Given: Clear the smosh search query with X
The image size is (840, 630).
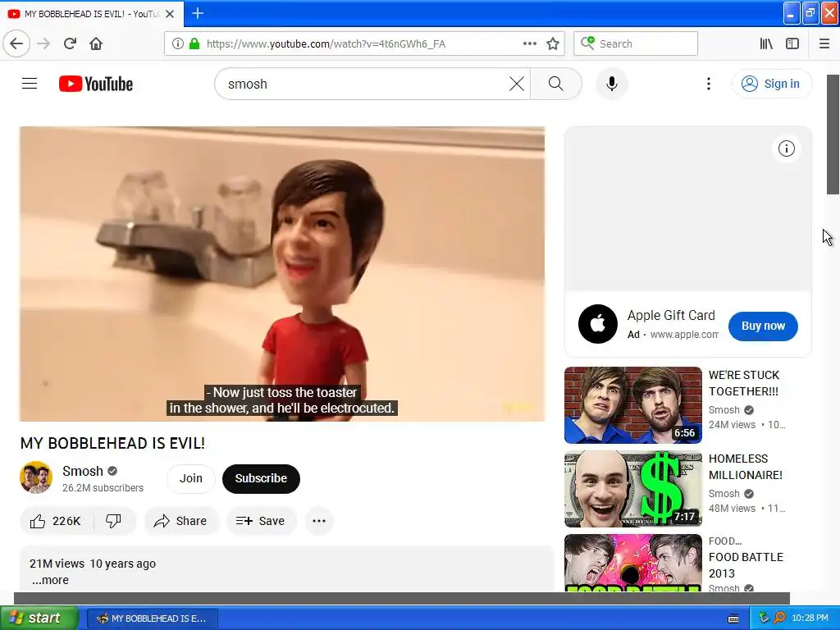Looking at the screenshot, I should pyautogui.click(x=517, y=84).
